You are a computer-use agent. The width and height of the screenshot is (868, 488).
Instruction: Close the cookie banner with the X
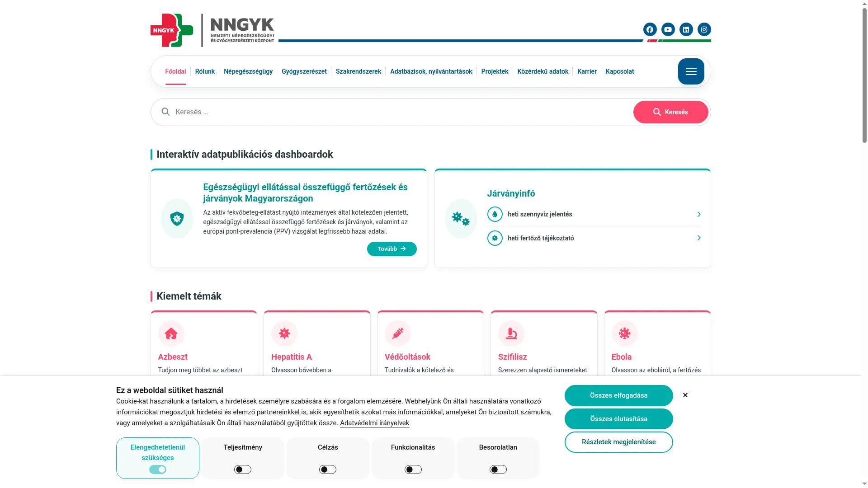point(685,395)
